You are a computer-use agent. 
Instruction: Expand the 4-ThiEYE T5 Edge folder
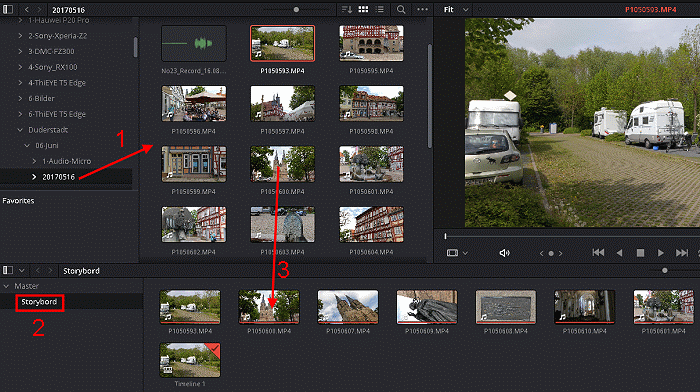[20, 83]
